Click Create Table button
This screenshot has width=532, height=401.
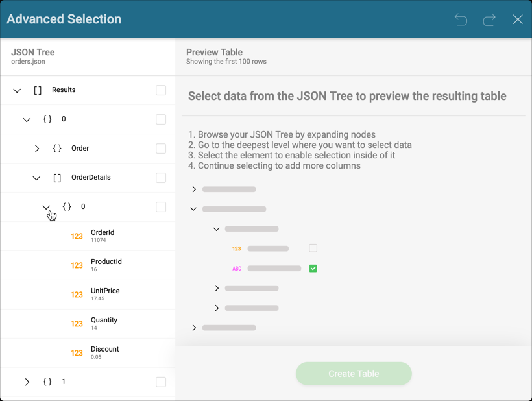354,374
